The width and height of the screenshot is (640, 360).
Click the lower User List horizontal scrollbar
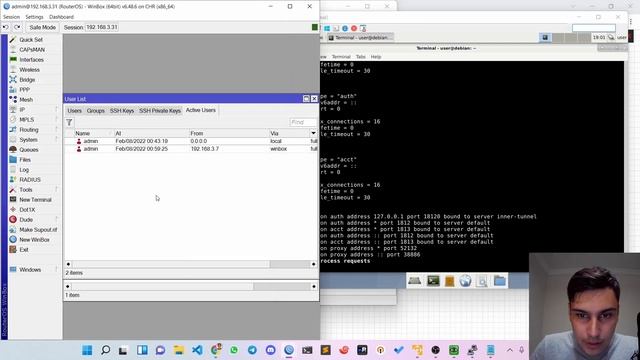[191, 287]
